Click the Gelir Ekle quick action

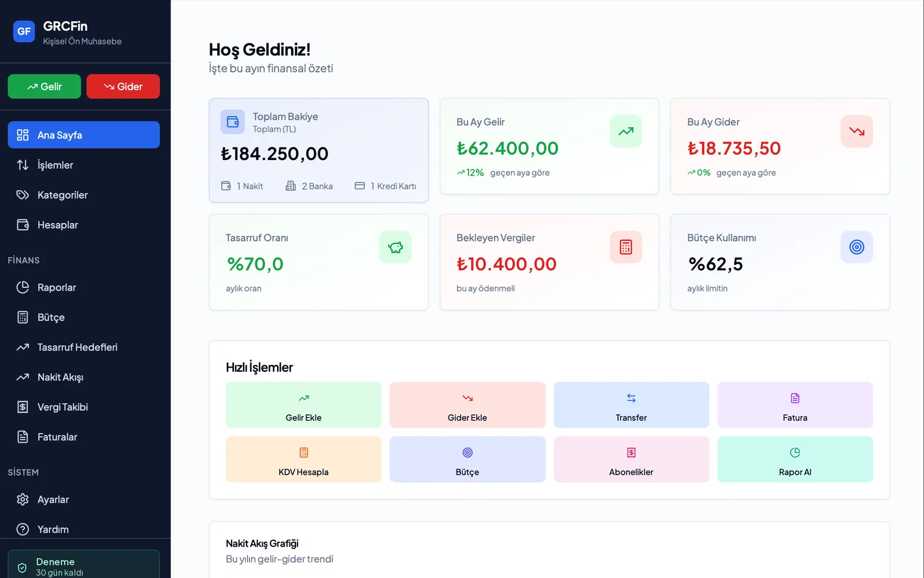[304, 405]
